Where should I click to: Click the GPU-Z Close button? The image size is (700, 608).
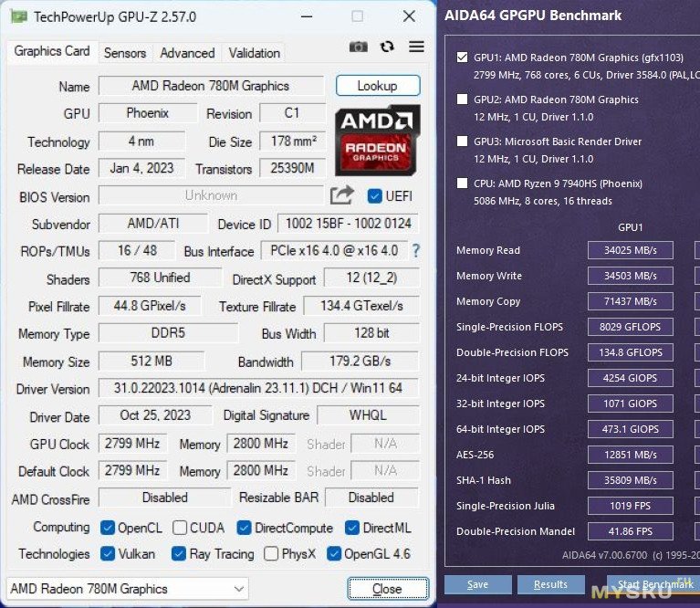(x=388, y=589)
